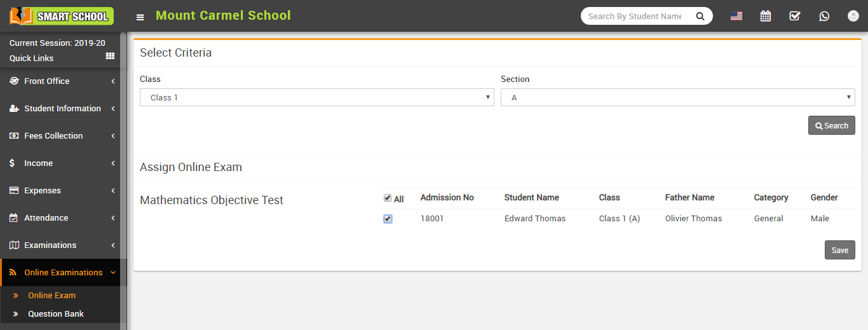This screenshot has height=330, width=868.
Task: Open the language flag selector
Action: [x=736, y=17]
